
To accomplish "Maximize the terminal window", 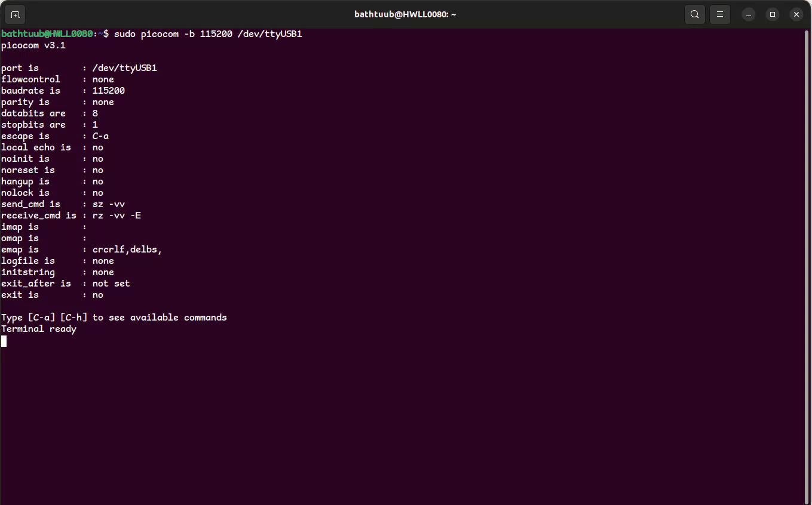I will (x=773, y=14).
